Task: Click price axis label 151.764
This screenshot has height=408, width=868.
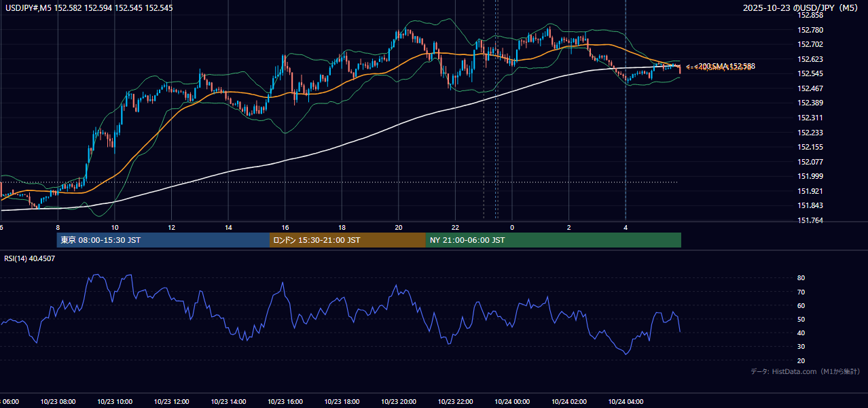Action: coord(810,220)
